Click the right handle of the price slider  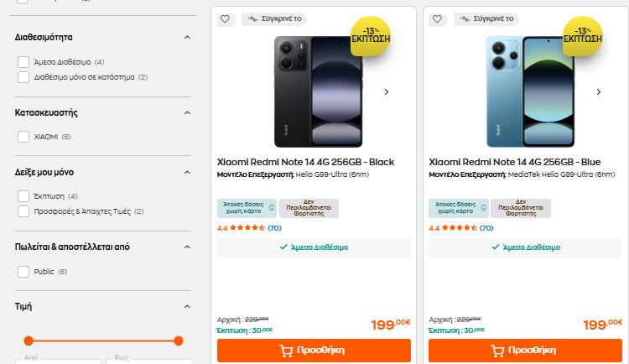(178, 341)
